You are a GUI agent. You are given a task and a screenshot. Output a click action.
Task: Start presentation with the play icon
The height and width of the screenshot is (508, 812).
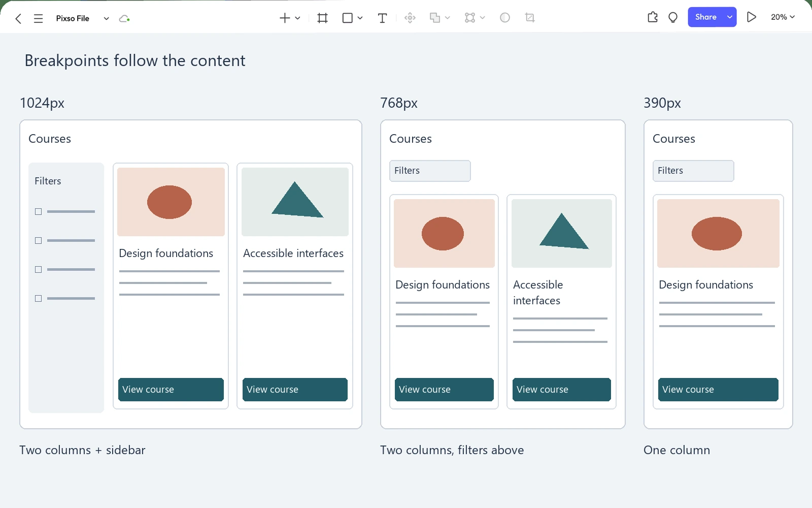pyautogui.click(x=752, y=17)
